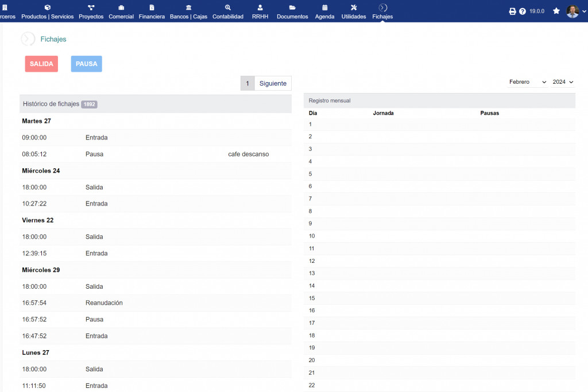Go to the Documentos menu

pyautogui.click(x=292, y=17)
